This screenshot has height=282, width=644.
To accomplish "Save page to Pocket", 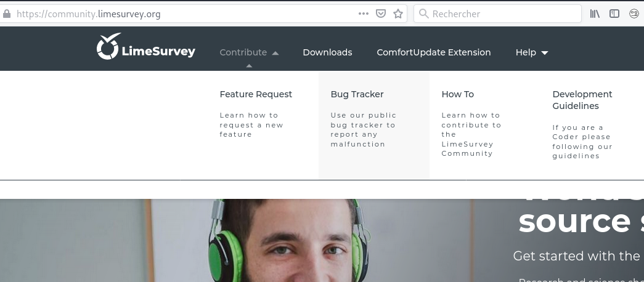I will coord(381,14).
